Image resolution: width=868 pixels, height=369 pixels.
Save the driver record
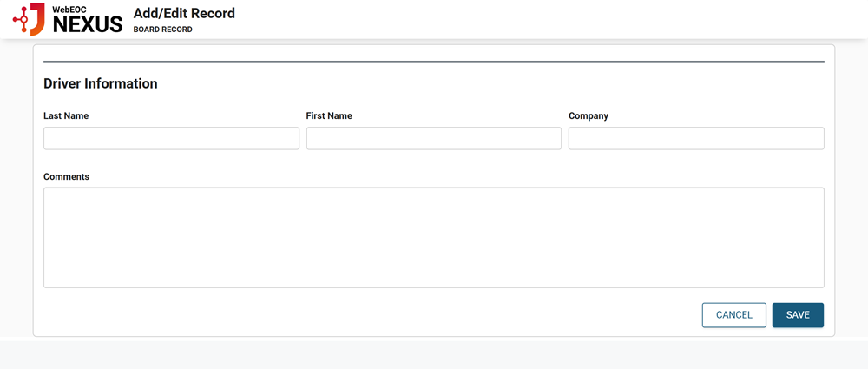tap(798, 315)
